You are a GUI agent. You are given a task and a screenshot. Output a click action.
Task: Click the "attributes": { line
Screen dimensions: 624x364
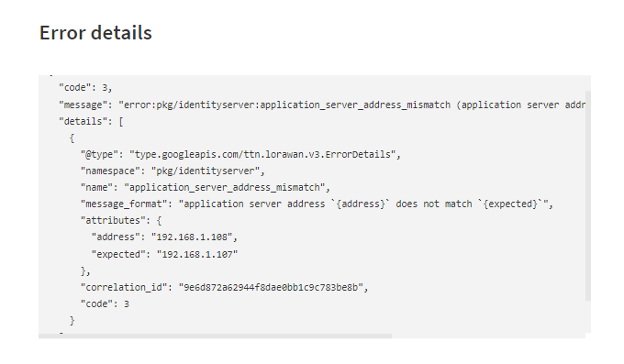121,220
